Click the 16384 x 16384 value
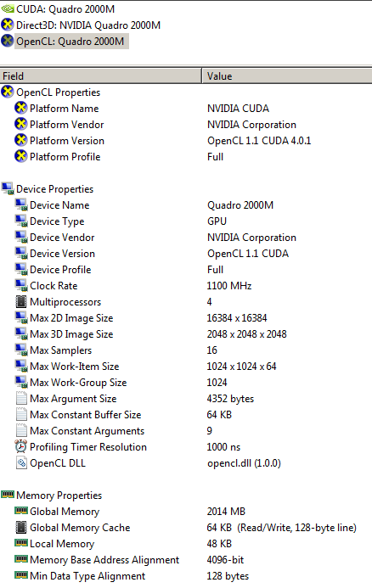372x588 pixels. pos(236,318)
